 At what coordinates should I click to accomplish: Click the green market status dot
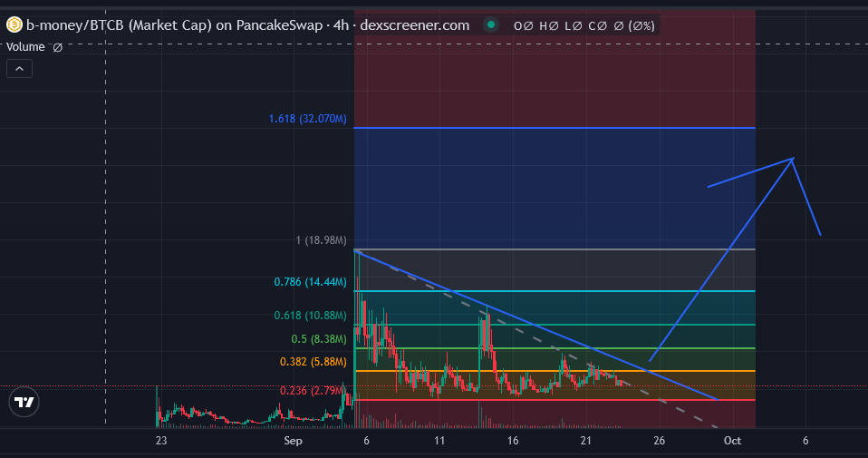click(x=490, y=24)
